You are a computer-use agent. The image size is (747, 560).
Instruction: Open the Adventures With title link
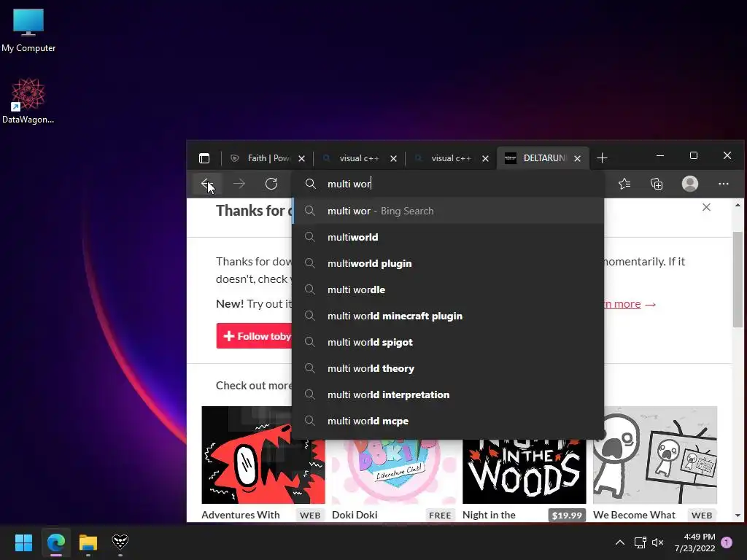pyautogui.click(x=241, y=515)
